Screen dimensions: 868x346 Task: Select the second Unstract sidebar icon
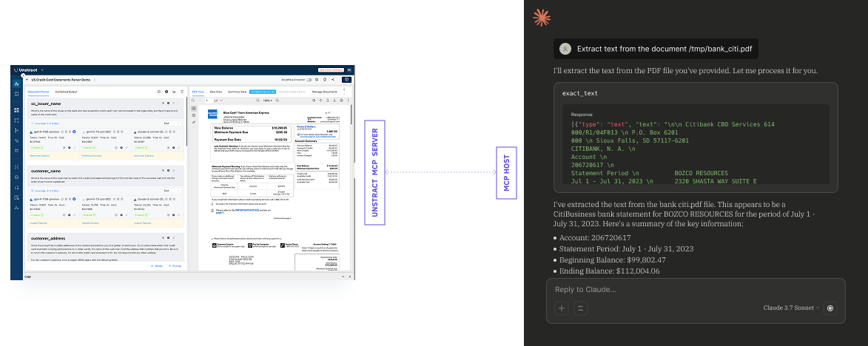coord(16,94)
